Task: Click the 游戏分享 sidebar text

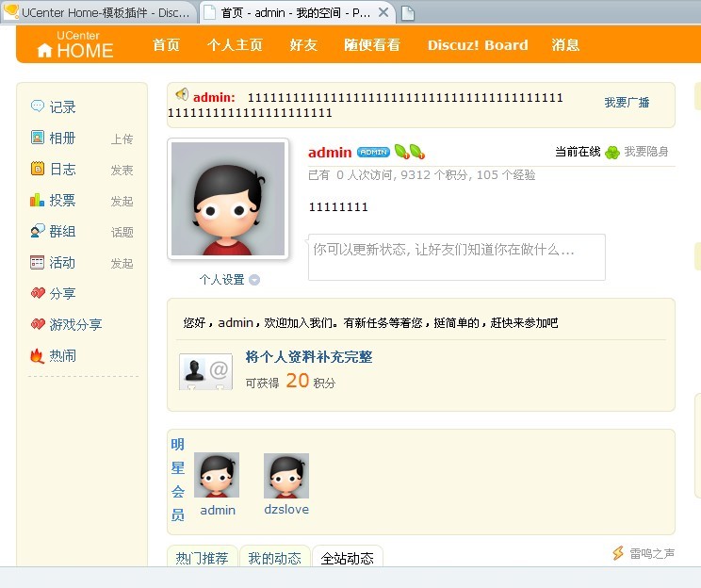Action: tap(75, 324)
